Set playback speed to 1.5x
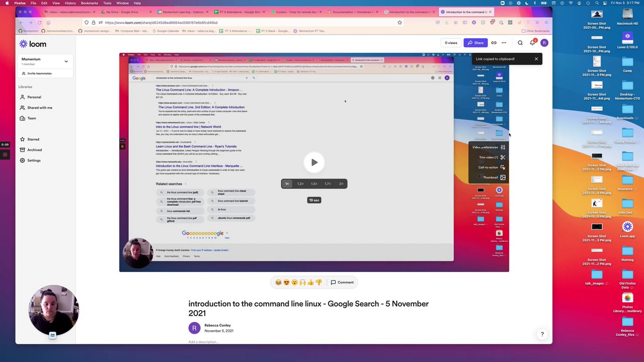Viewport: 644px width, 362px height. (314, 184)
